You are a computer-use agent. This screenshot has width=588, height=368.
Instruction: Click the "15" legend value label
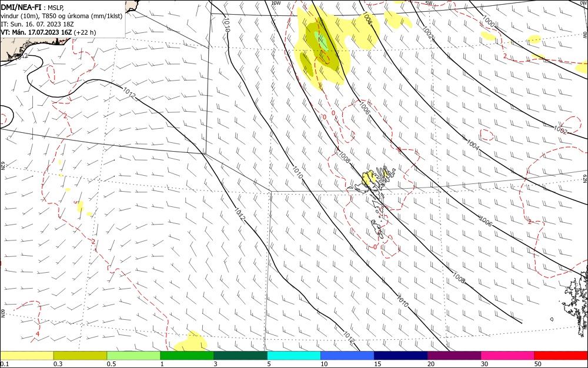(377, 364)
